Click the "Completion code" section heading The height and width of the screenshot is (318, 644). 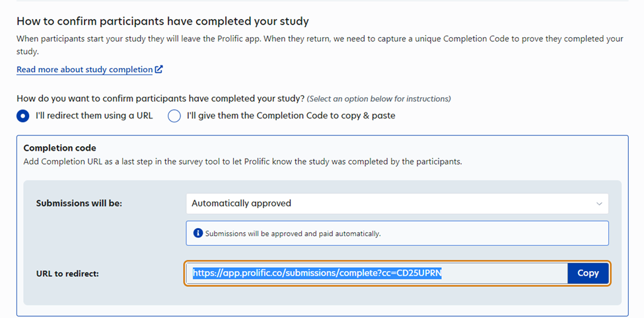[59, 148]
